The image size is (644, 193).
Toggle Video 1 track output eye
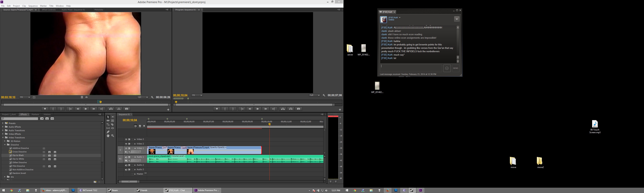126,148
